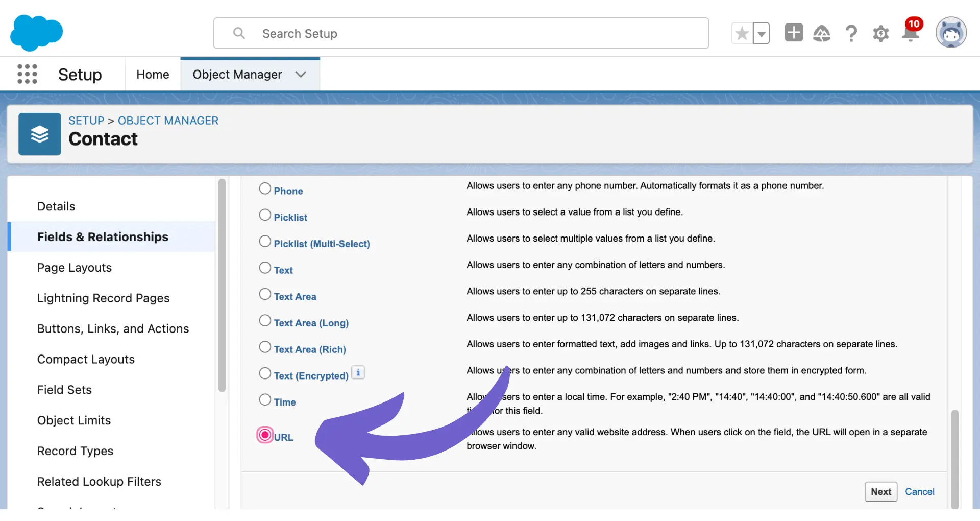
Task: Follow the SETUP breadcrumb link
Action: coord(86,121)
